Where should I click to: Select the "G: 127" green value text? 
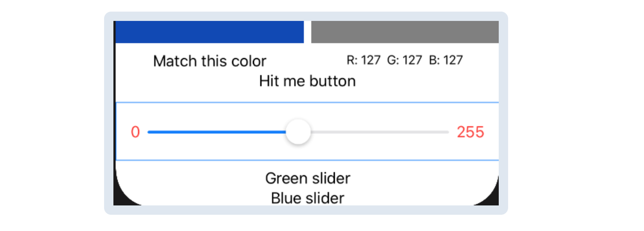(x=404, y=60)
